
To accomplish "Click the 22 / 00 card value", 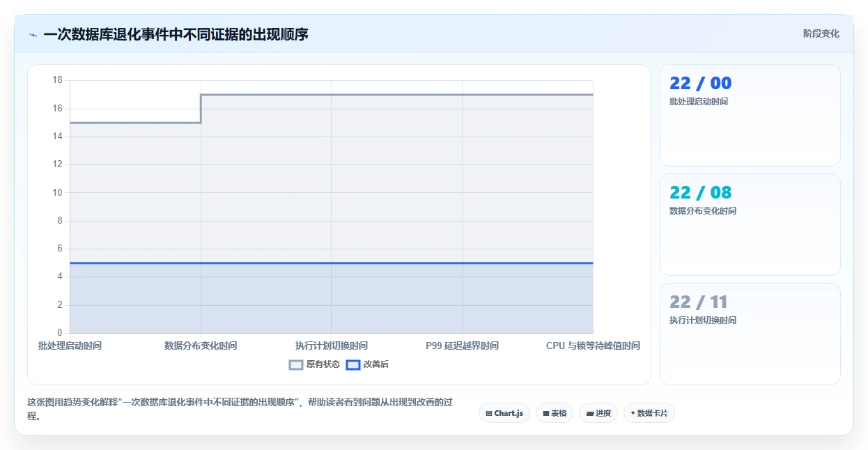I will (x=701, y=84).
